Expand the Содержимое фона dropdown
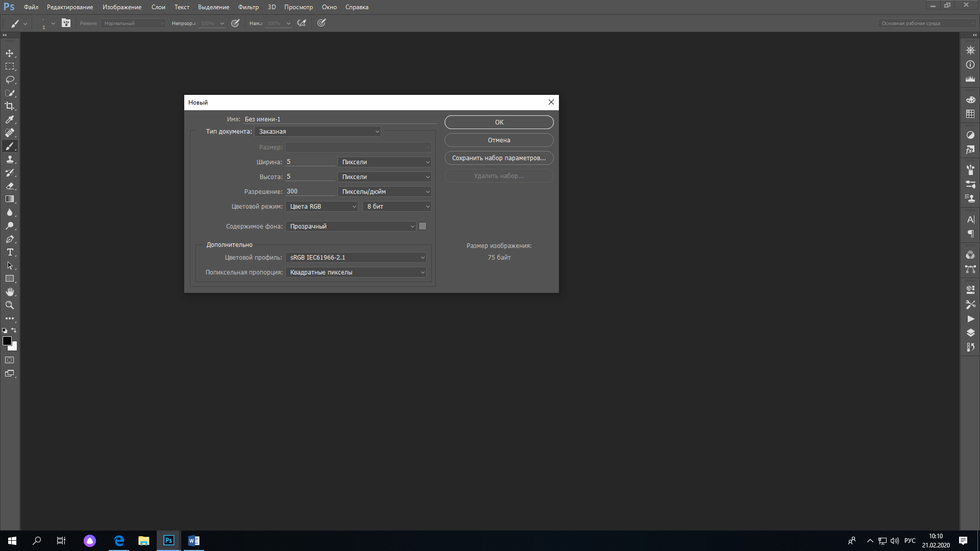The width and height of the screenshot is (980, 551). pos(351,227)
